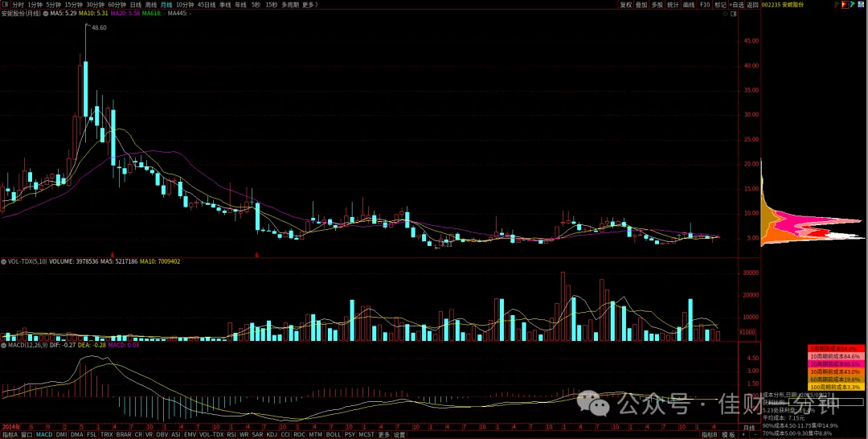This screenshot has width=868, height=439.
Task: Switch chart to 分时 view
Action: 18,5
